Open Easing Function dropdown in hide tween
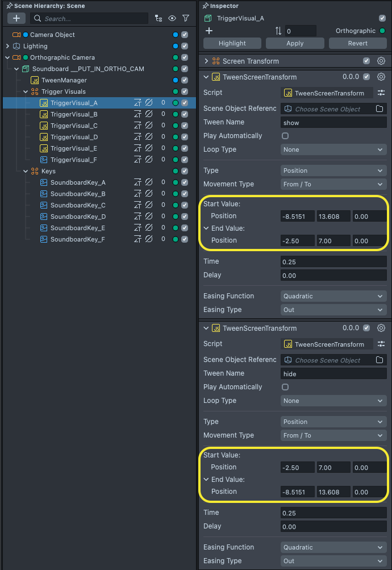Image resolution: width=392 pixels, height=570 pixels. tap(333, 547)
